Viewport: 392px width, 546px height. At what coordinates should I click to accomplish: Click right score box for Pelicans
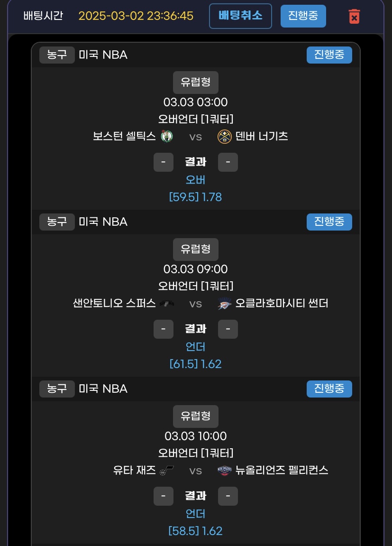(x=228, y=496)
